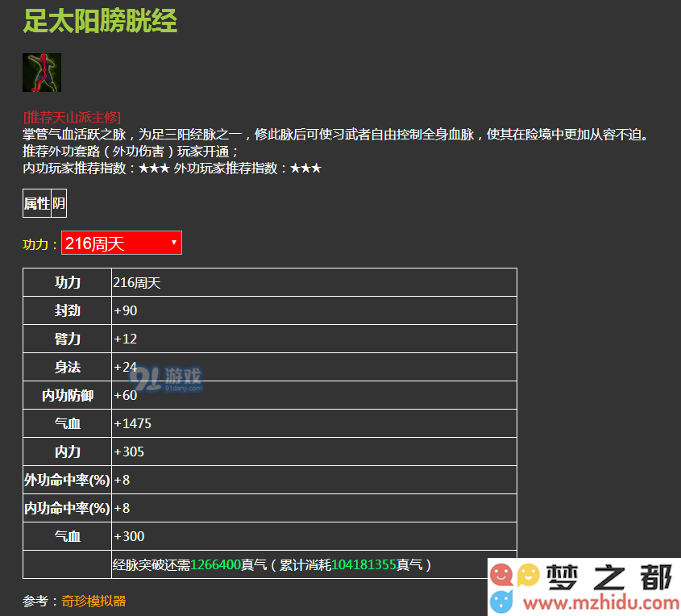Click the 属性 attribute label cell

pos(37,203)
